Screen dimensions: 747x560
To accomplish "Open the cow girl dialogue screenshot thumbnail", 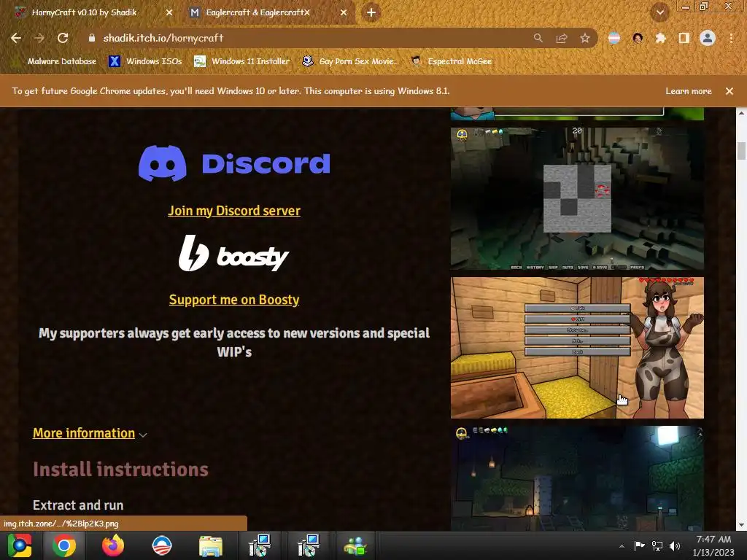I will pyautogui.click(x=577, y=348).
